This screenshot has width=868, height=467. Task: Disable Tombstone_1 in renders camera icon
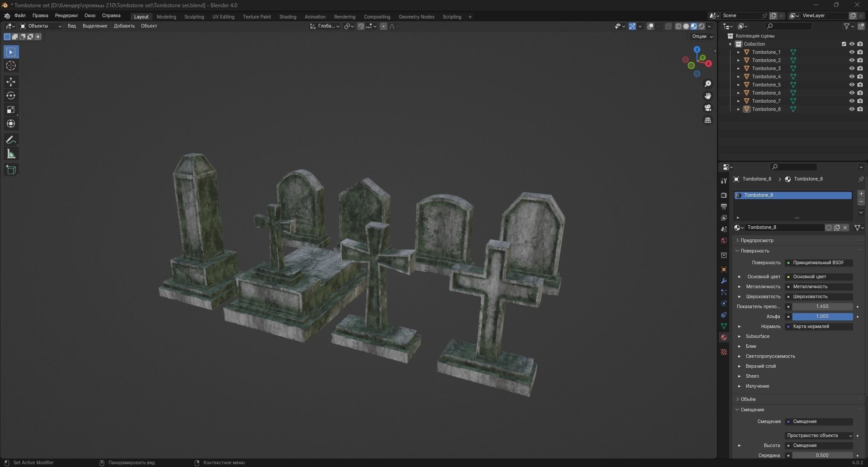click(860, 52)
